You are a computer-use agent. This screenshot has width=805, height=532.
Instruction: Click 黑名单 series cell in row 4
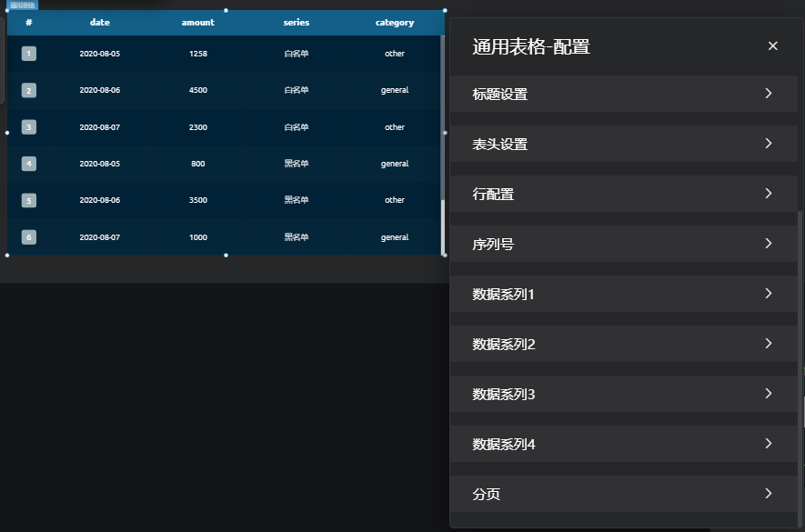coord(297,164)
